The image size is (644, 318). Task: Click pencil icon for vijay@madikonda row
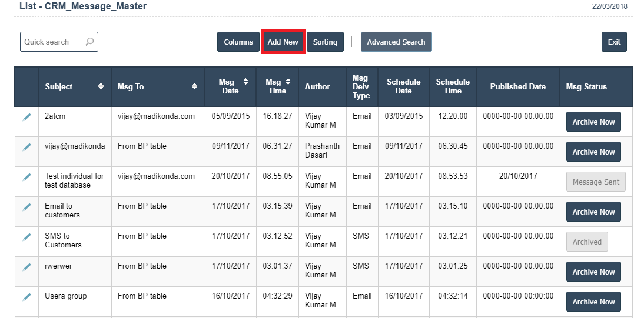tap(26, 147)
